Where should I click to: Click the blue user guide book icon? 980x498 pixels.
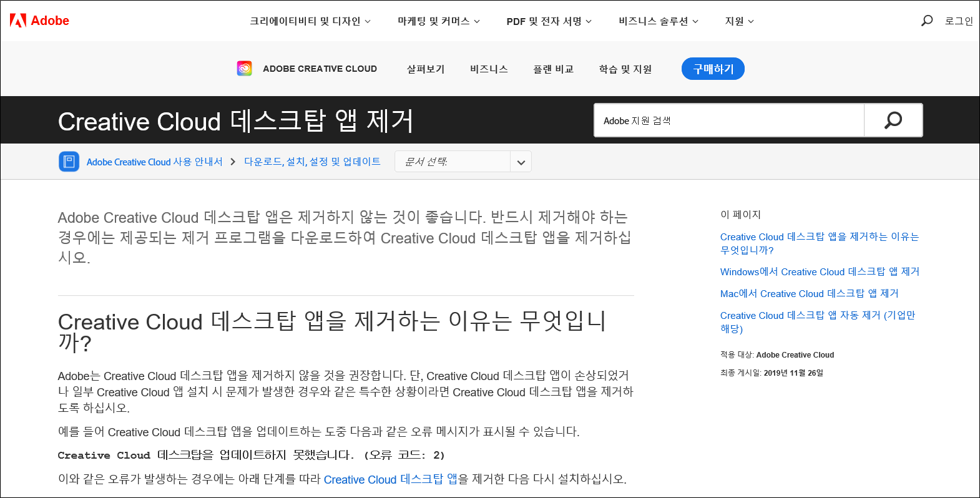[x=69, y=162]
